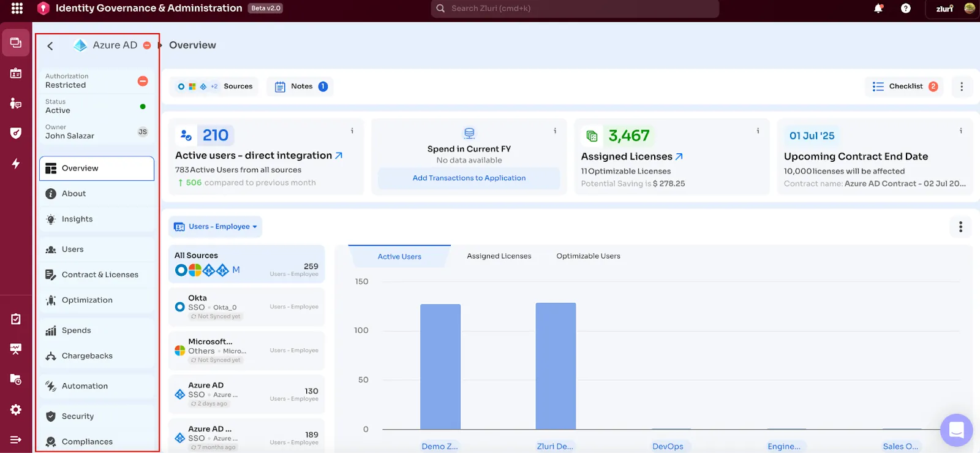Open the help question mark icon
The height and width of the screenshot is (453, 980).
[906, 8]
